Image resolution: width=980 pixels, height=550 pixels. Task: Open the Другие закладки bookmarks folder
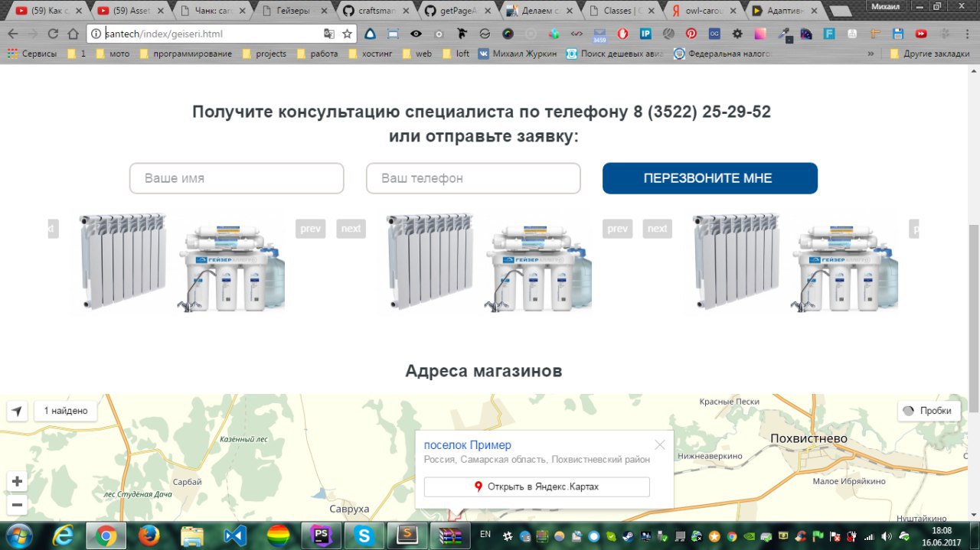(x=929, y=54)
